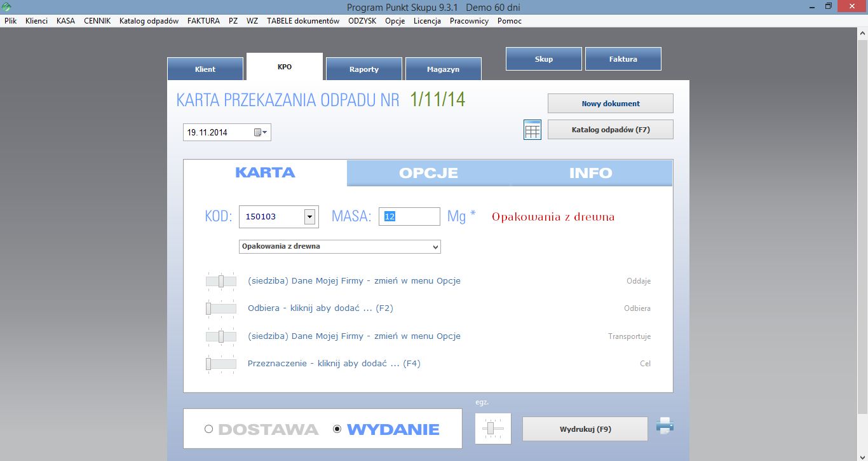Select the INFO section tab
The image size is (868, 461).
(x=591, y=173)
